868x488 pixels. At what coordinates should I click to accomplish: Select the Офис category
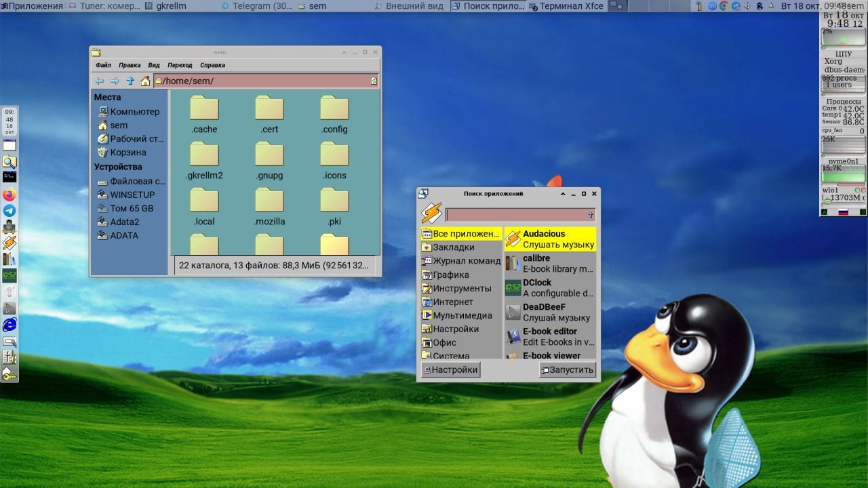(x=460, y=342)
